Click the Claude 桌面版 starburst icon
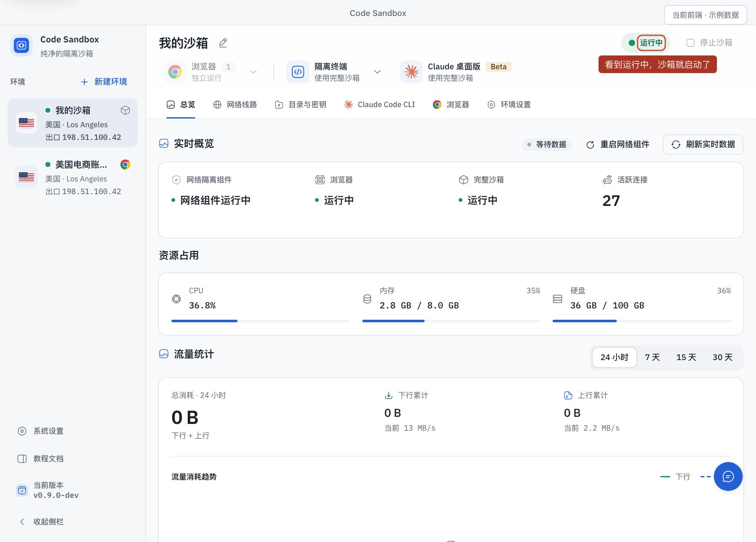Viewport: 756px width, 542px height. (411, 72)
